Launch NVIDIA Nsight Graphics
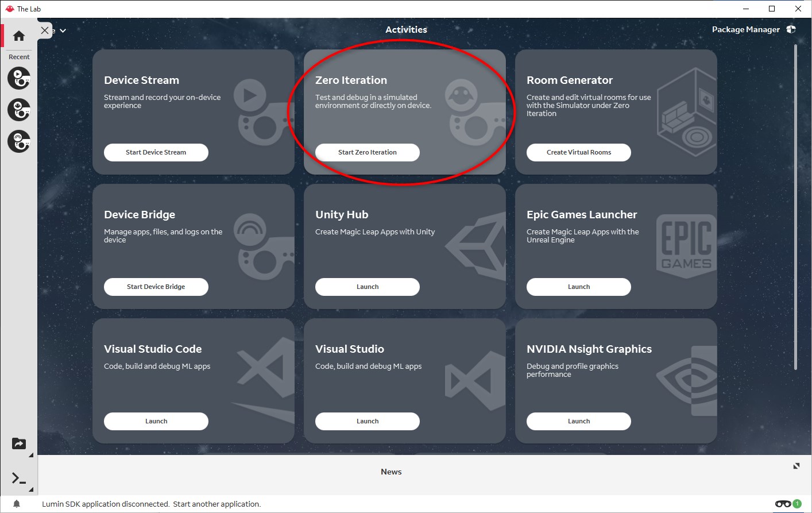The width and height of the screenshot is (812, 513). click(579, 421)
